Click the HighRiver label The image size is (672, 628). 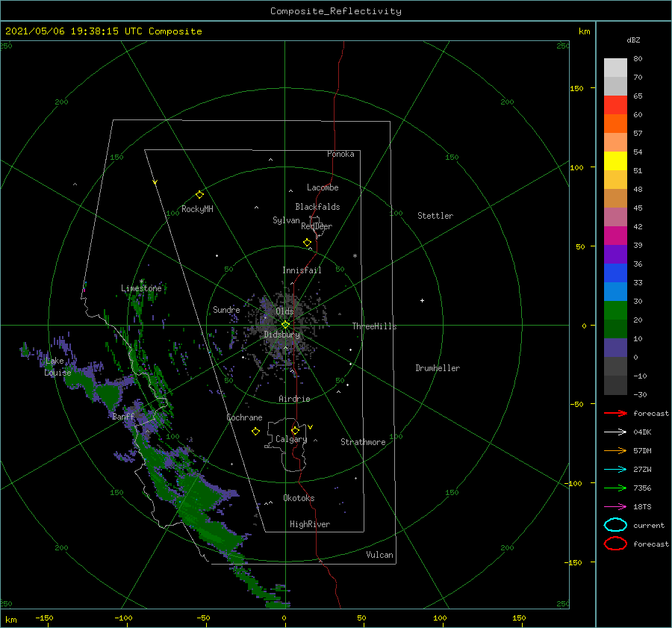(x=310, y=524)
